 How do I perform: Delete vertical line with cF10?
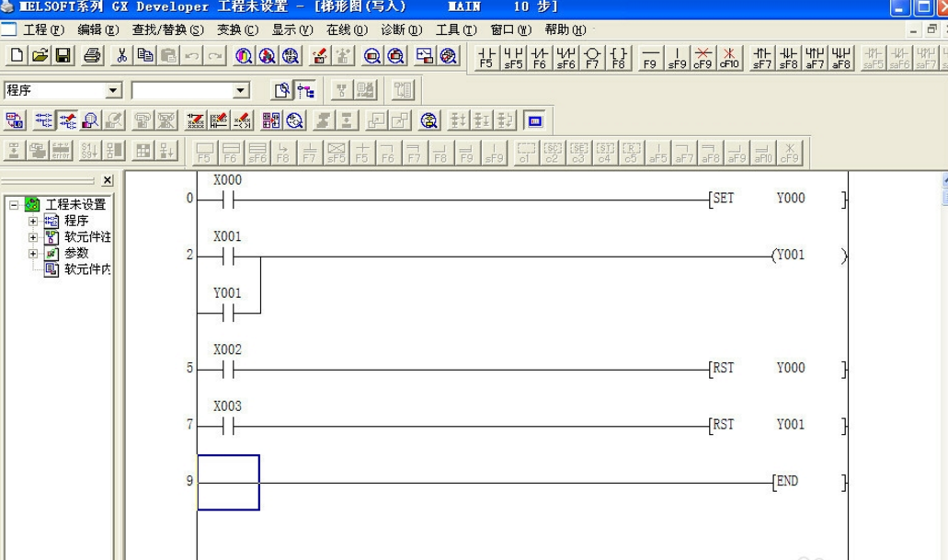729,57
